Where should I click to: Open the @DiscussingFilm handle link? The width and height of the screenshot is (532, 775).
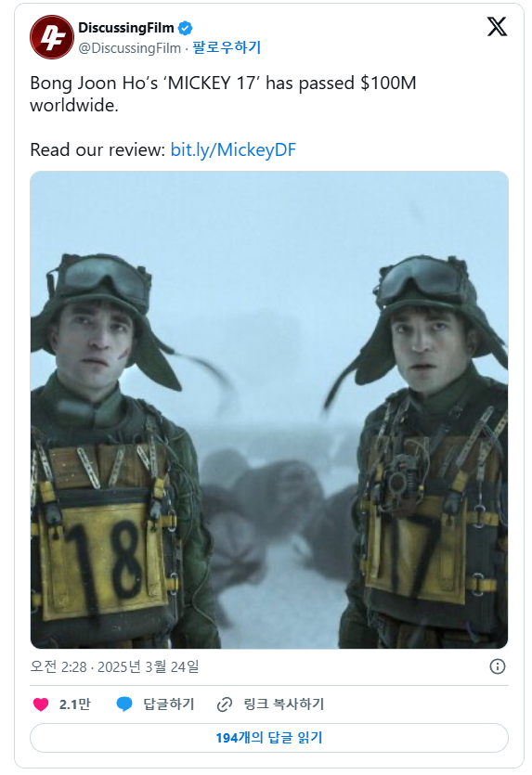click(x=130, y=48)
